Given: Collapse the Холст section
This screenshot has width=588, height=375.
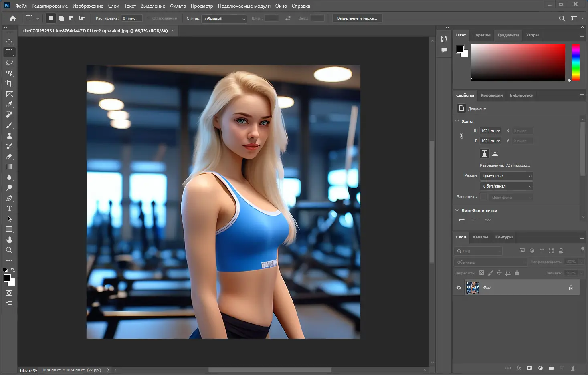Looking at the screenshot, I should point(457,121).
